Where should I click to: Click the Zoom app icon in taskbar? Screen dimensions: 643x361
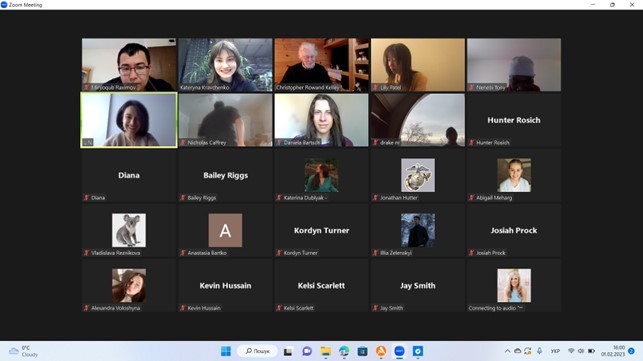(399, 351)
